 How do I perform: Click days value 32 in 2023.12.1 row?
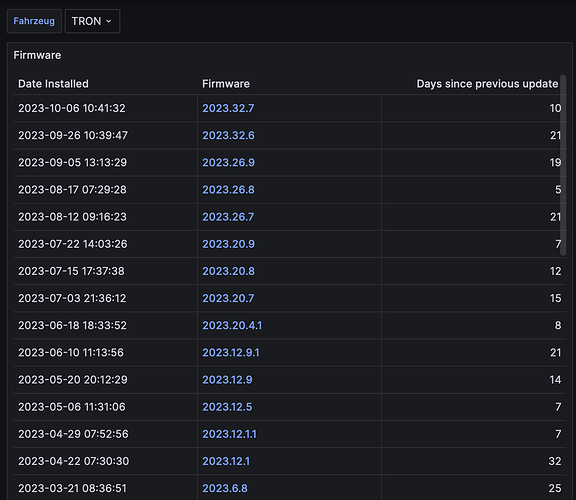tap(555, 461)
